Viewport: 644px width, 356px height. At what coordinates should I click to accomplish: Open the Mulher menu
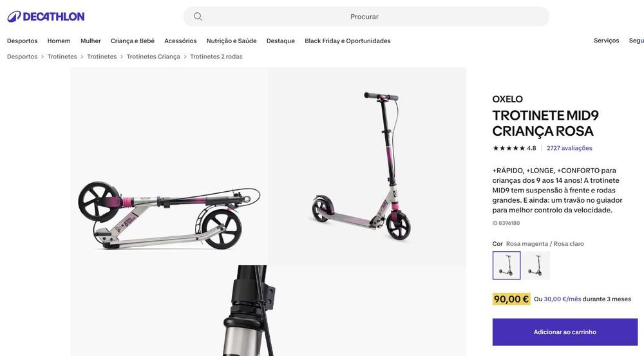[91, 41]
